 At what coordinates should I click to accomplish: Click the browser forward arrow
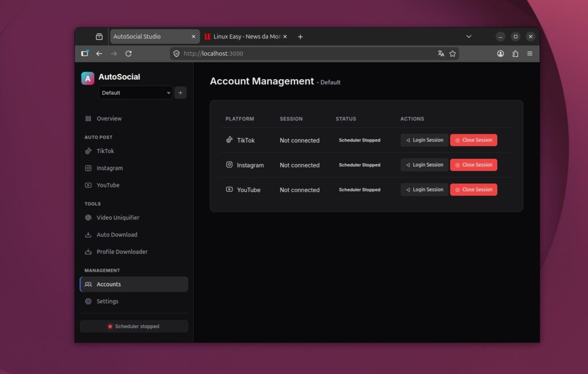coord(114,53)
